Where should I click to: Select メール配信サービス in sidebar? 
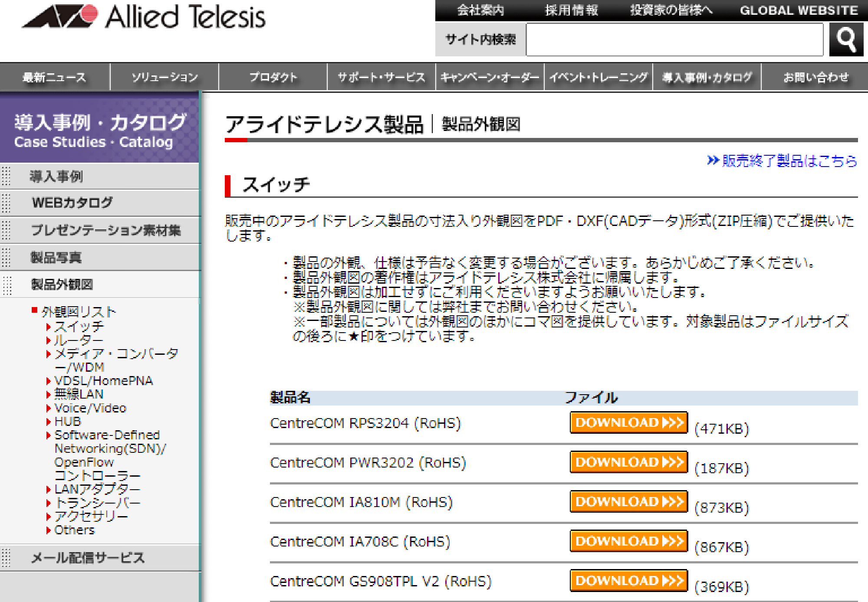pyautogui.click(x=100, y=558)
